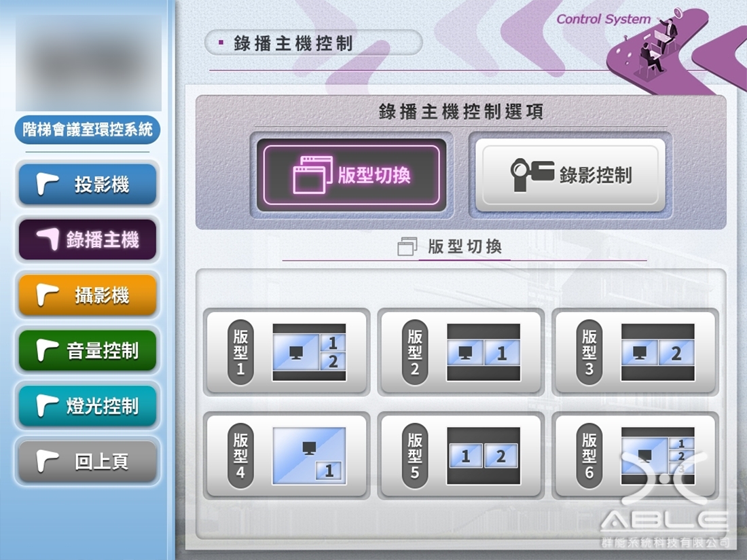Go to the 攝影機 camera page
Screen dimensions: 747x560
pos(88,295)
